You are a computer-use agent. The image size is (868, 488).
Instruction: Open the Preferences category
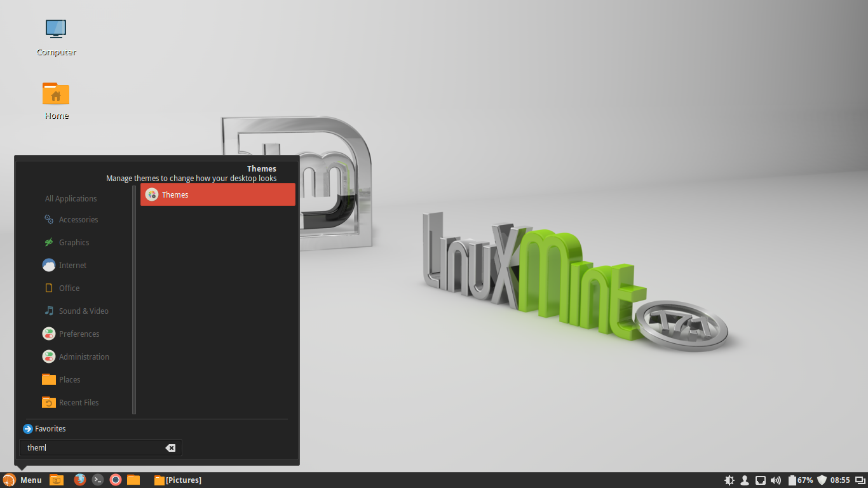(x=71, y=334)
